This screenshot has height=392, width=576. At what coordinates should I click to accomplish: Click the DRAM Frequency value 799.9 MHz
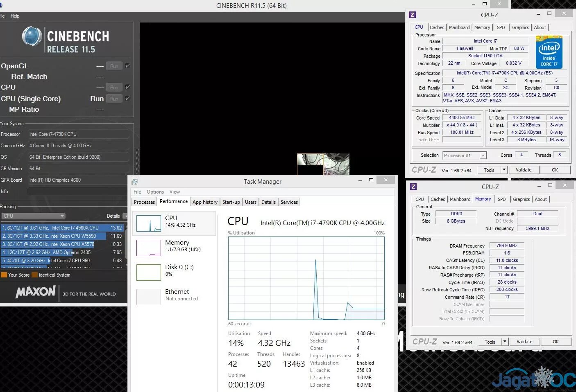tap(507, 246)
